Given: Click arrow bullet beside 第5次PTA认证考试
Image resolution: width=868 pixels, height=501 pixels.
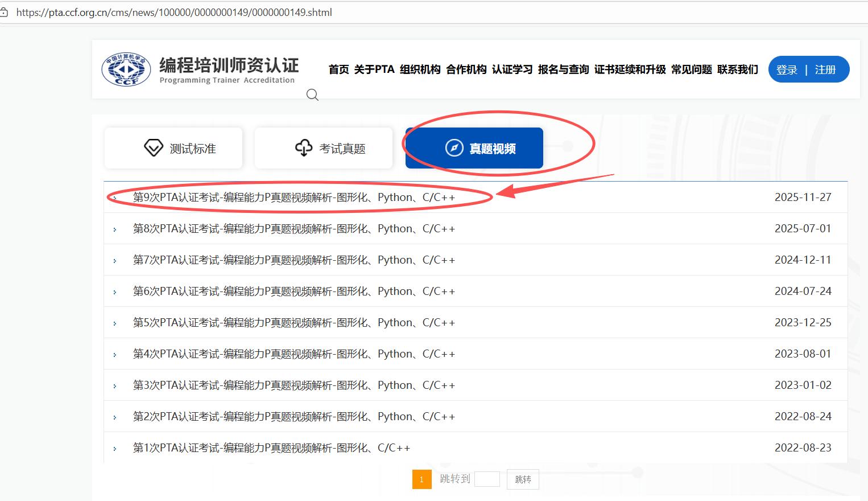Looking at the screenshot, I should [x=115, y=323].
